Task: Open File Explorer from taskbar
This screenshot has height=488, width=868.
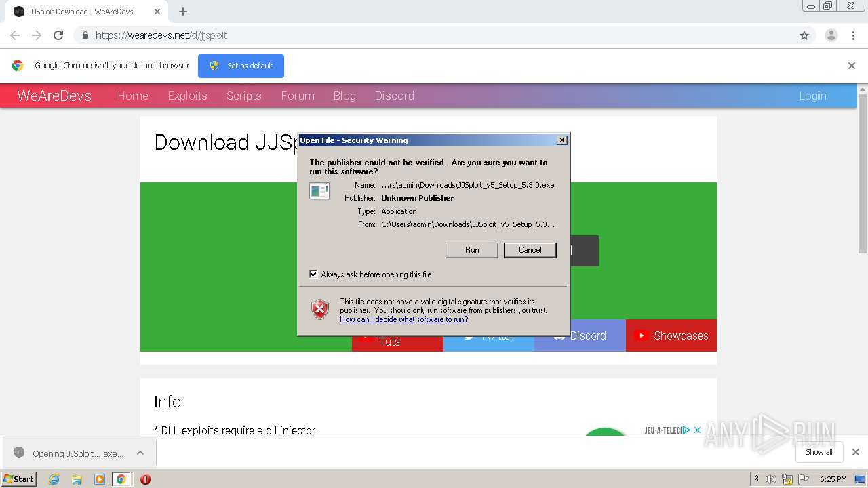Action: click(77, 479)
